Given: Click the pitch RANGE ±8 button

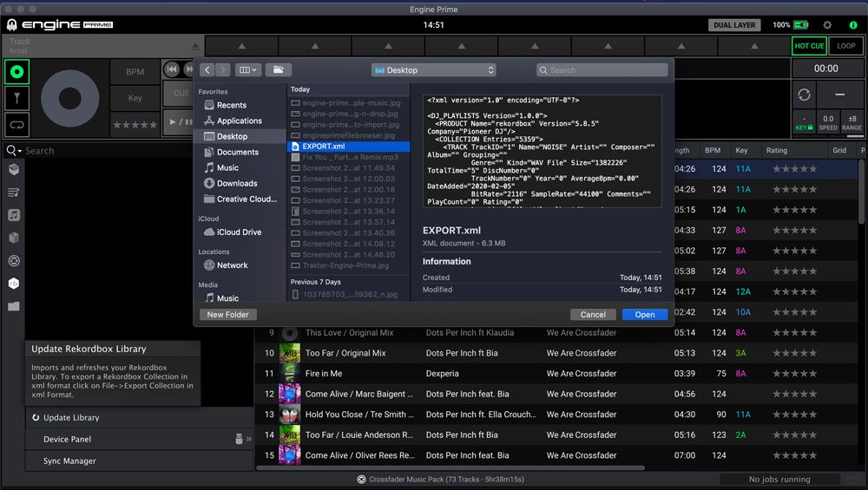Looking at the screenshot, I should pyautogui.click(x=852, y=123).
